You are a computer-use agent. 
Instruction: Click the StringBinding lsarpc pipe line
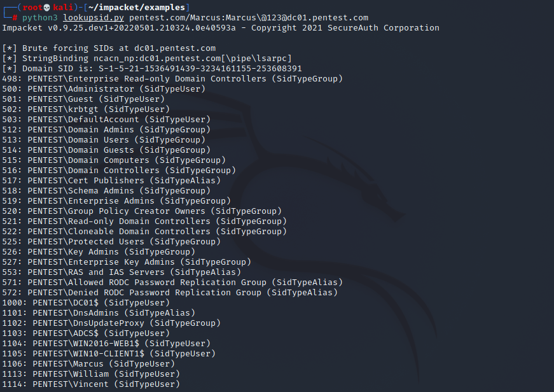click(147, 59)
